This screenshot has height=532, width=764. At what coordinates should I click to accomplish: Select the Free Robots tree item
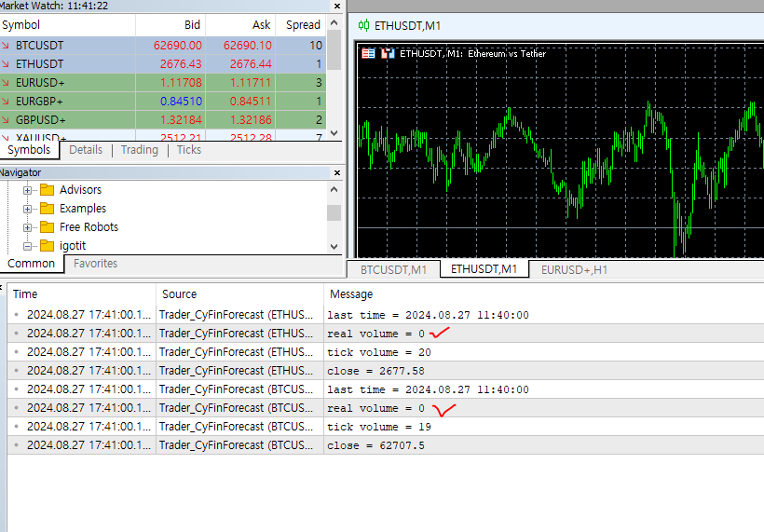pyautogui.click(x=89, y=227)
